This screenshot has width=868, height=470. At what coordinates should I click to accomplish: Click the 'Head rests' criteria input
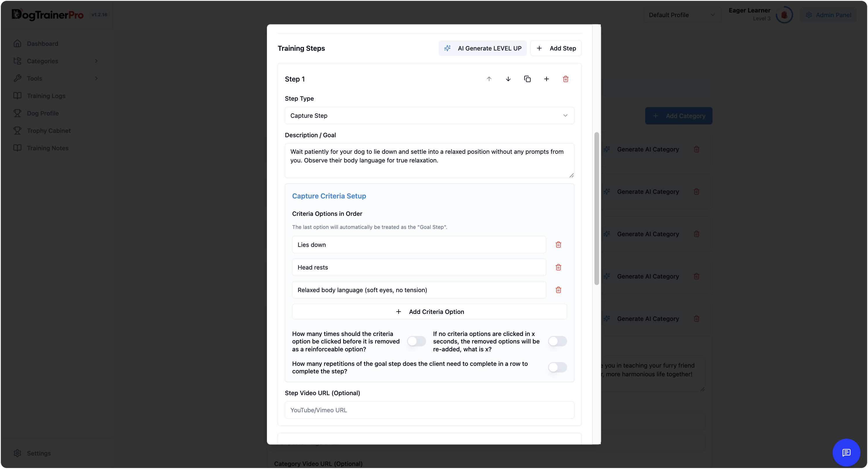(x=419, y=267)
